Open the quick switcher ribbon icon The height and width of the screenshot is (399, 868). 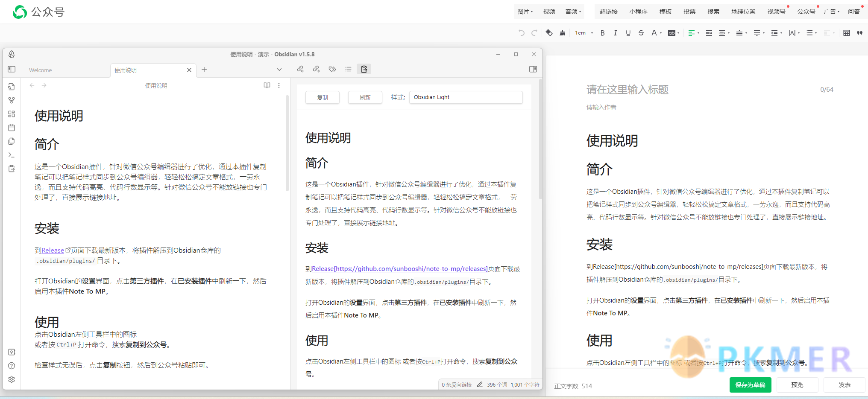click(x=12, y=87)
